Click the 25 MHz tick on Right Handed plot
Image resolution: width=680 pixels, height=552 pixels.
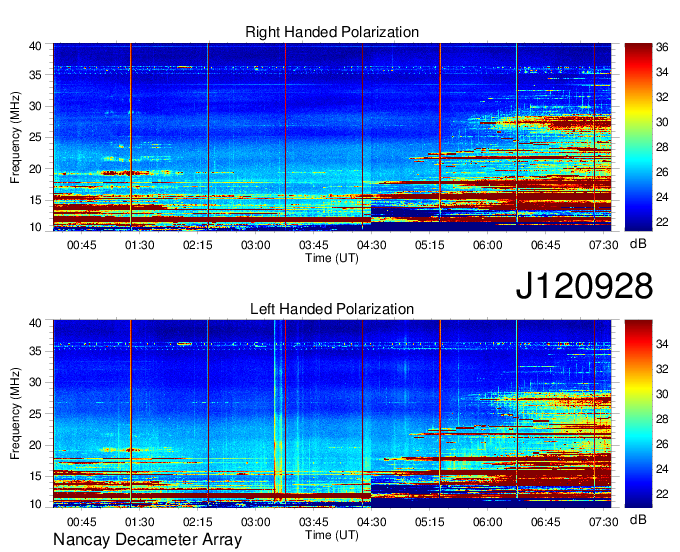click(x=35, y=138)
